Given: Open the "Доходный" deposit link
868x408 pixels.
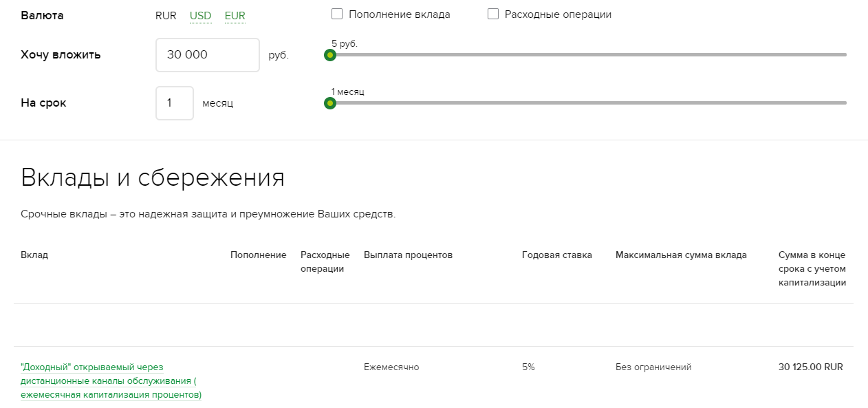Looking at the screenshot, I should pos(111,381).
